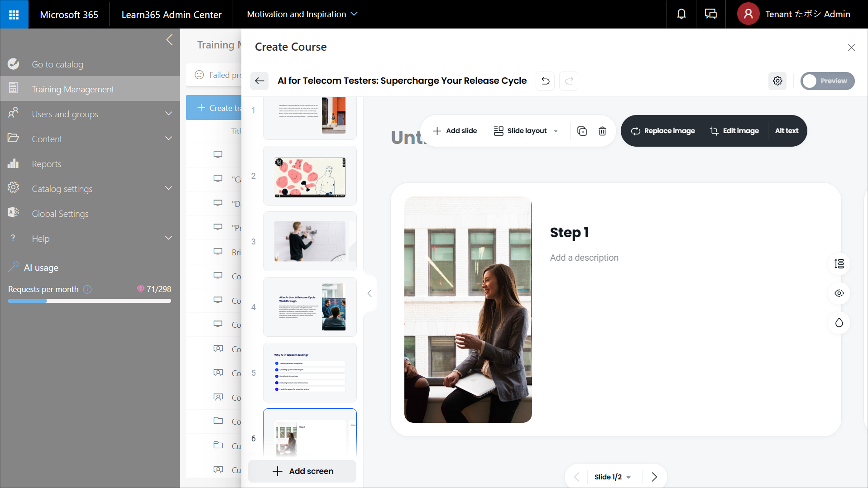
Task: Click the undo arrow icon
Action: tap(545, 81)
